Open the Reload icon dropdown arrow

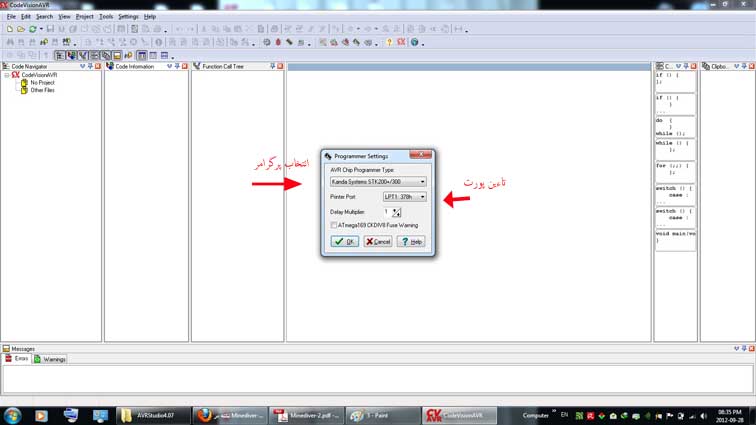41,29
